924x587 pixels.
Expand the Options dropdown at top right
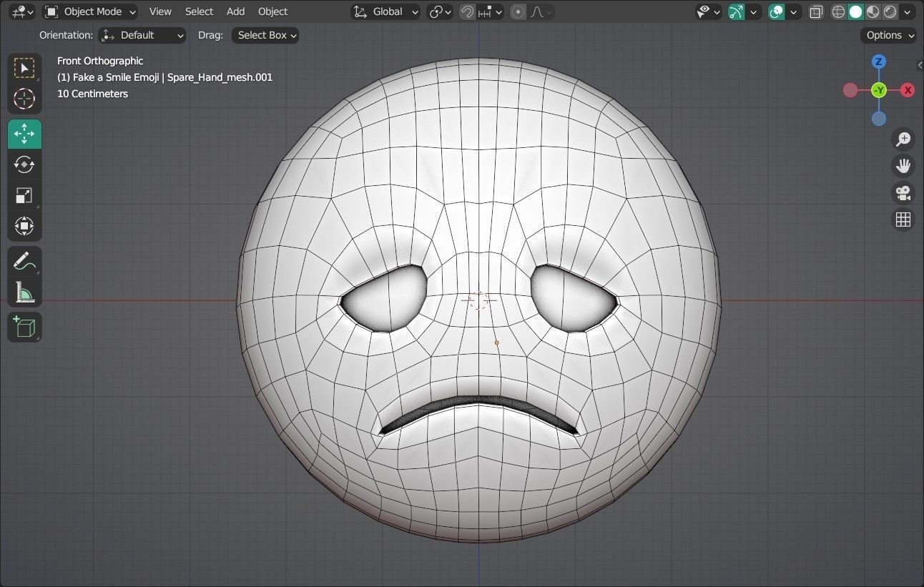(888, 35)
